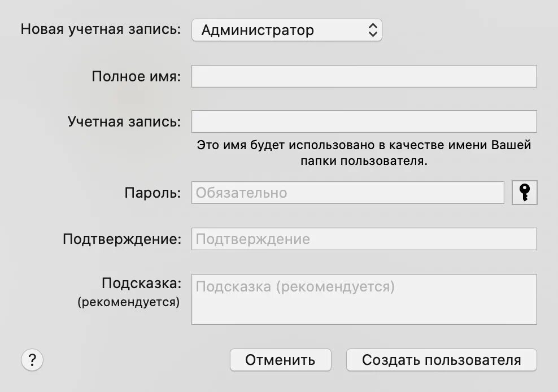The height and width of the screenshot is (392, 558).
Task: Focus the Учетная запись text field
Action: point(364,121)
